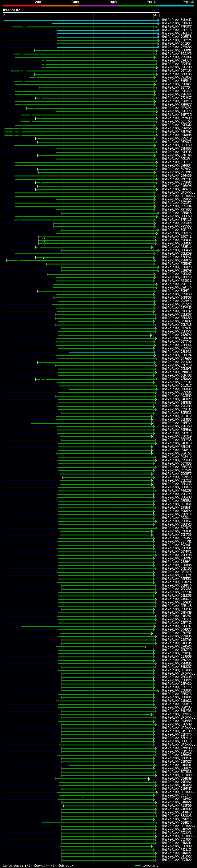Click the UniRef100_A9NVA7 subject name
The height and width of the screenshot is (868, 197).
176,132
